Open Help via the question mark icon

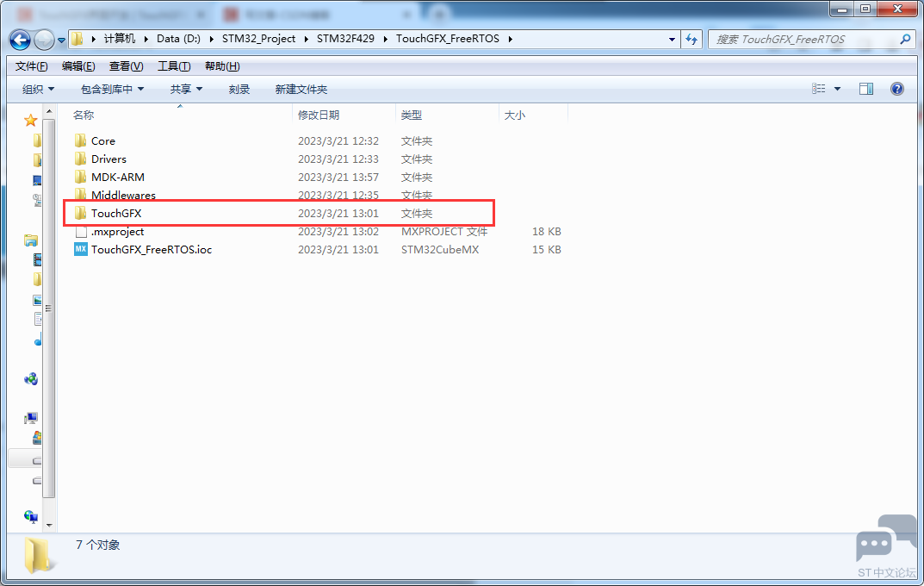tap(897, 89)
